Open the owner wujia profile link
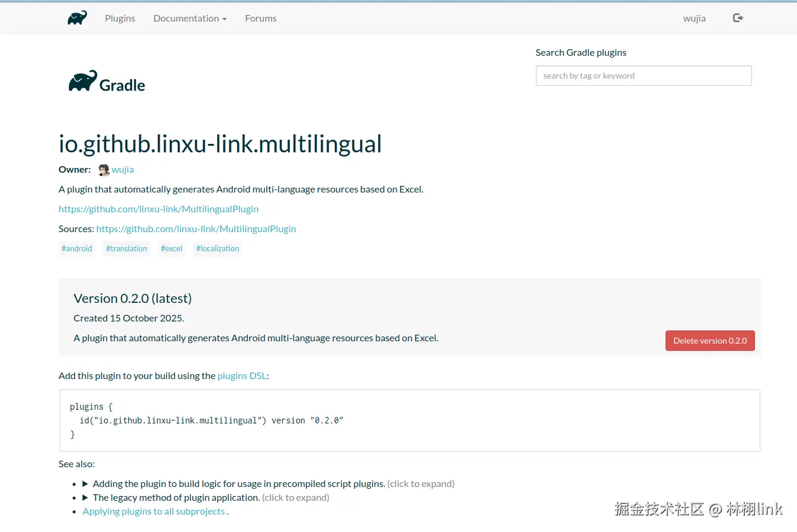This screenshot has width=797, height=532. click(x=122, y=170)
